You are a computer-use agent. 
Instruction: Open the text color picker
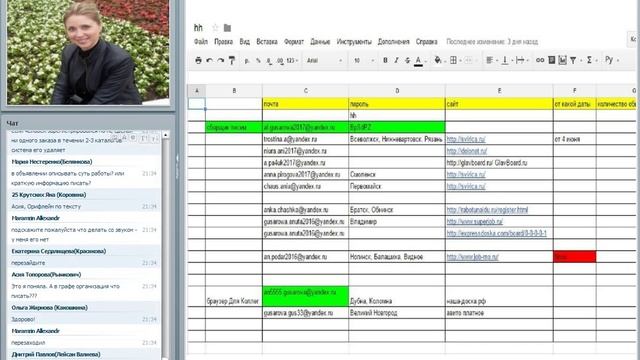click(418, 61)
